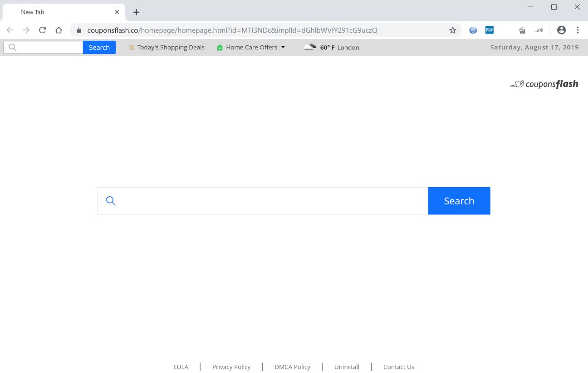This screenshot has height=373, width=588.
Task: Go back to the previous page
Action: pos(10,30)
